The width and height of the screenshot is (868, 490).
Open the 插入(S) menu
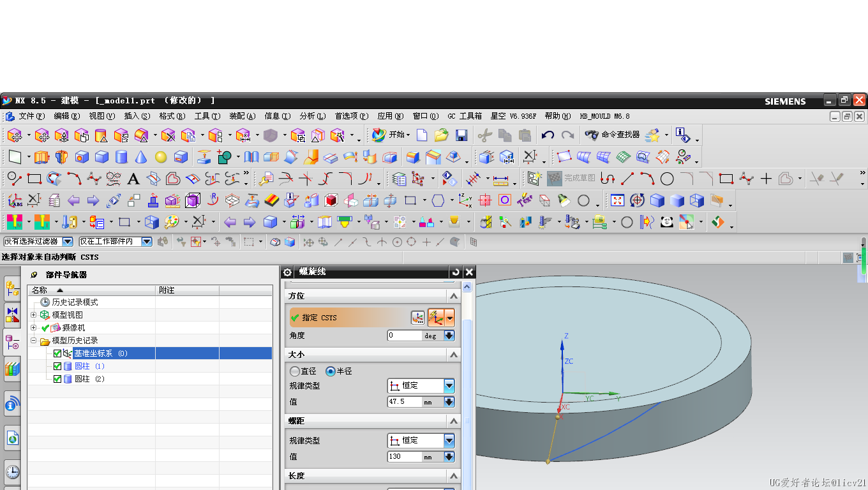tap(137, 116)
